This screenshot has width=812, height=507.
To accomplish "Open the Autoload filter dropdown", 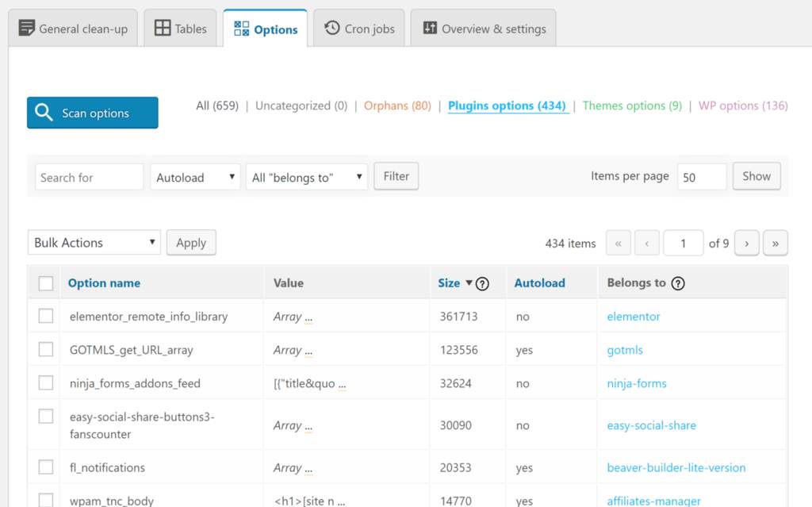I will click(x=195, y=177).
